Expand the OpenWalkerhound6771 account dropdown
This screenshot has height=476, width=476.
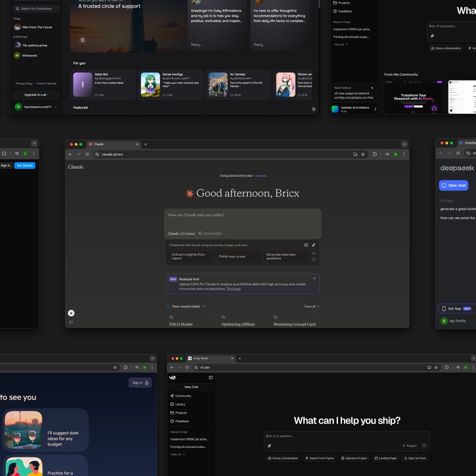point(56,107)
